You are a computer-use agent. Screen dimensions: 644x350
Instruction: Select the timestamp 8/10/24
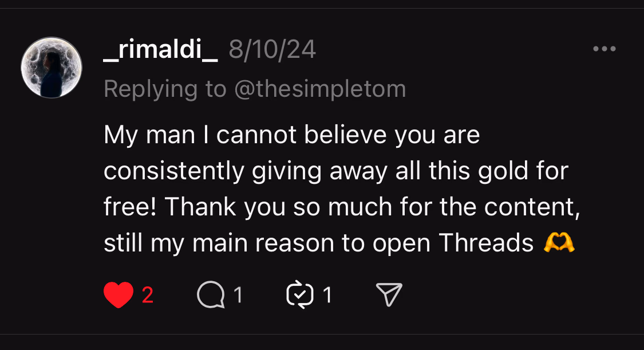tap(272, 49)
